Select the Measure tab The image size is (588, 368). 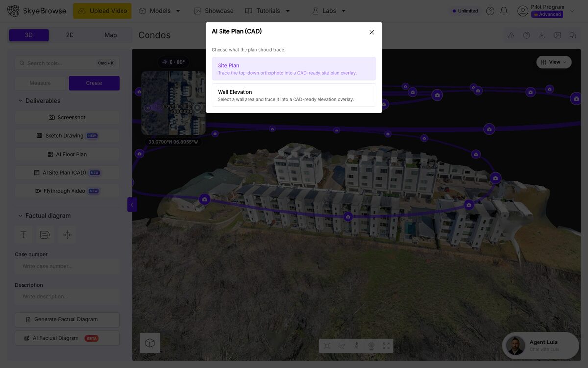pos(40,83)
